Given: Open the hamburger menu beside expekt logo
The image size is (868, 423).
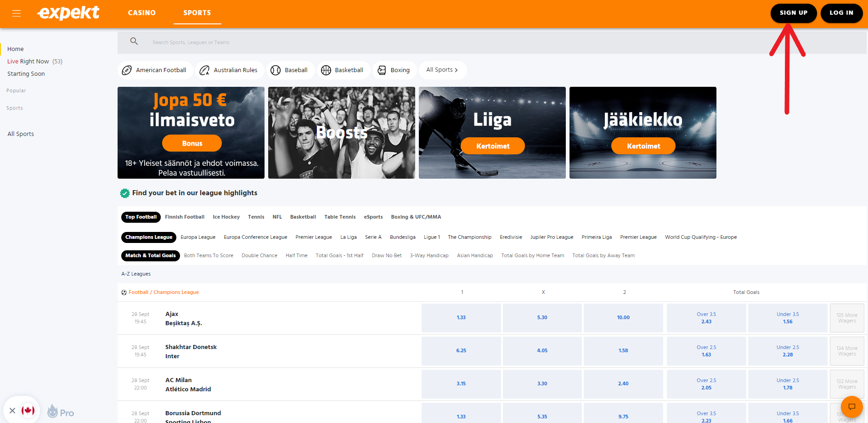Looking at the screenshot, I should click(17, 13).
